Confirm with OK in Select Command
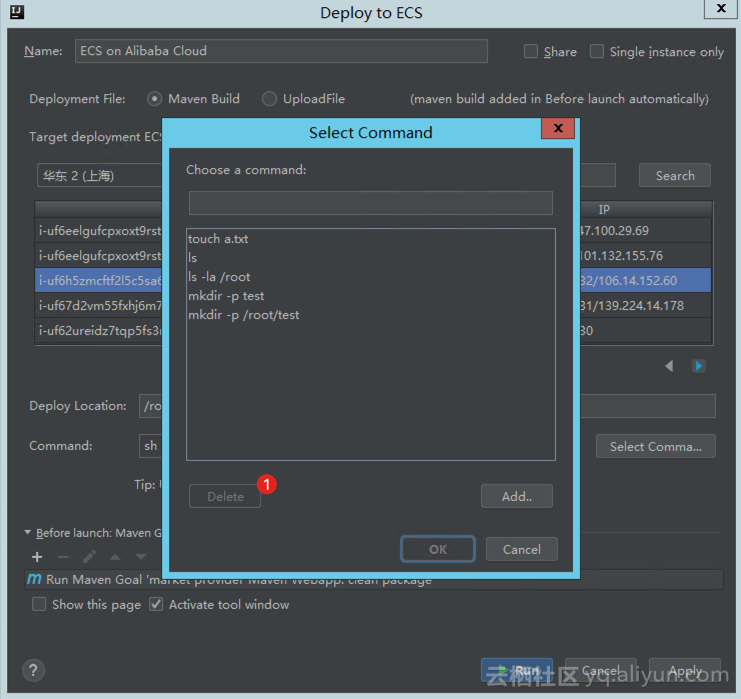 point(438,549)
